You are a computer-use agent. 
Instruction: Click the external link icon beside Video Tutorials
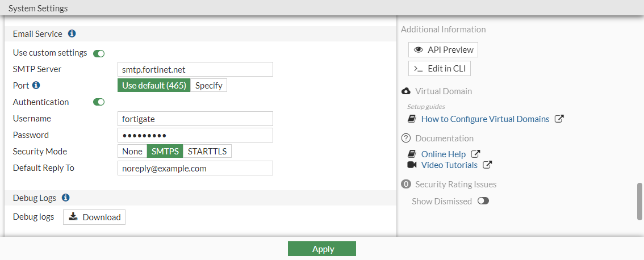(x=487, y=165)
